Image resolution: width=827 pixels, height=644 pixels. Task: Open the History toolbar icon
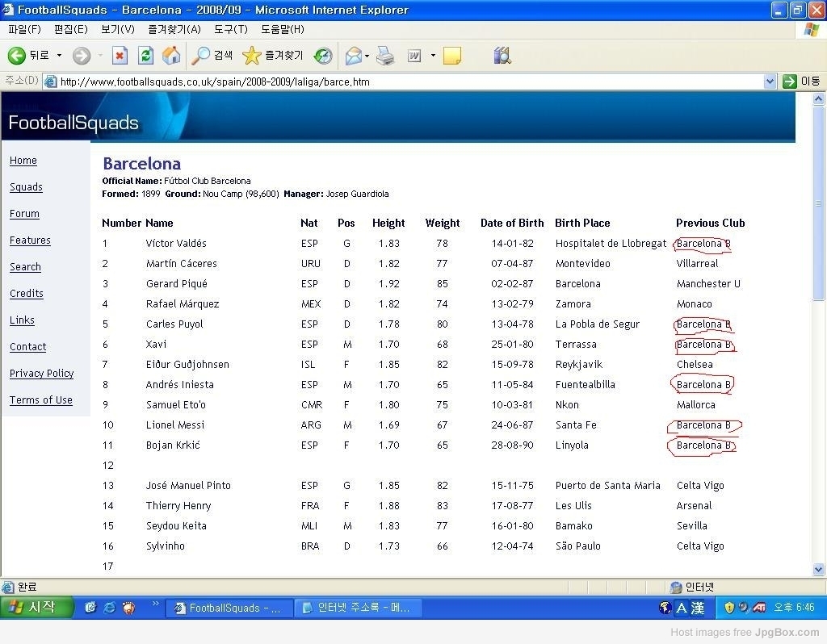(x=323, y=56)
